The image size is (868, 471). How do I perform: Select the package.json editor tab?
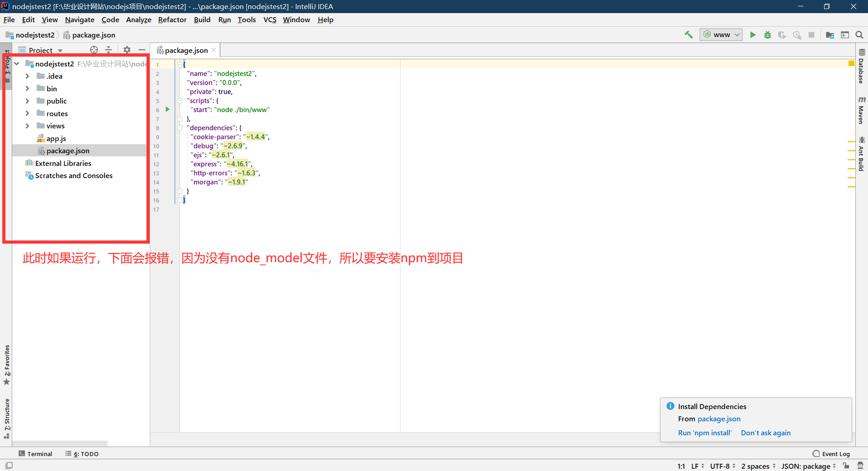pos(185,50)
